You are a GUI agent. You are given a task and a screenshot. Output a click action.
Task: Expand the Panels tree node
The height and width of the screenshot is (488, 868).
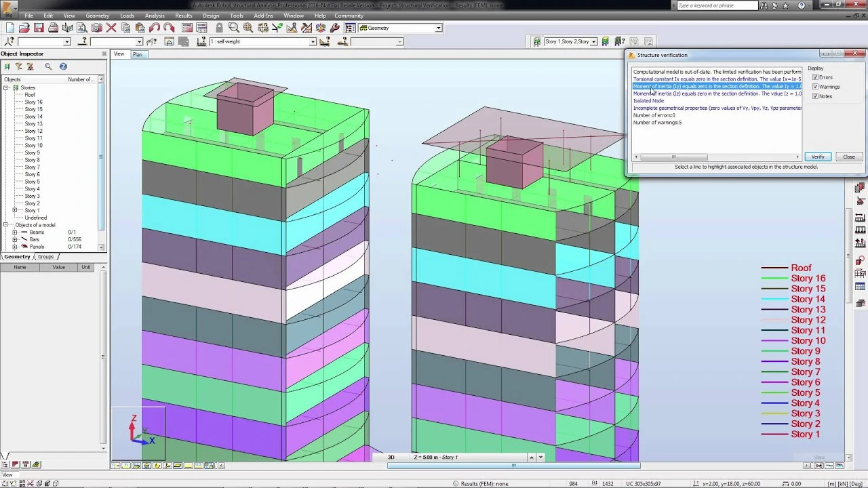coord(15,247)
